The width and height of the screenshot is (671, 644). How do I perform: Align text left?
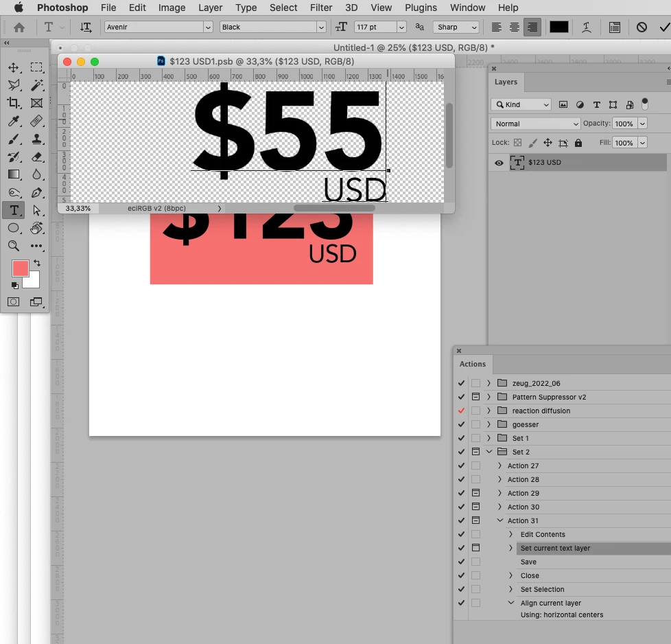pos(497,27)
